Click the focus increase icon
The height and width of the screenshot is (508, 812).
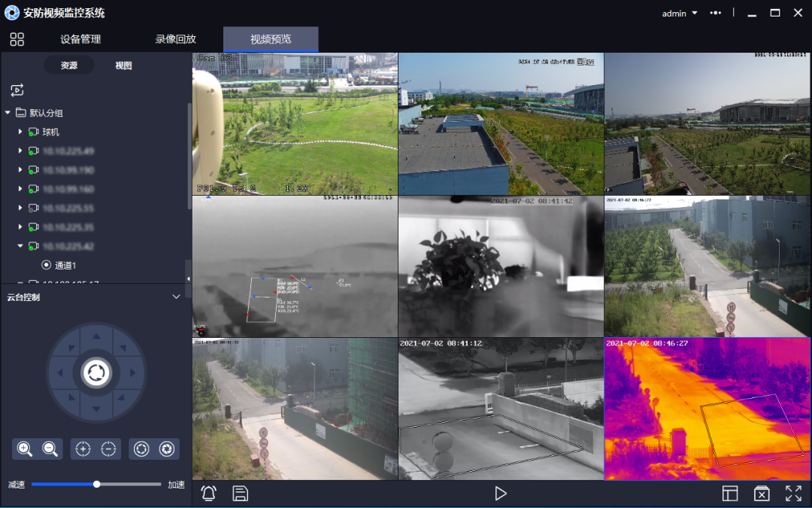pos(83,449)
